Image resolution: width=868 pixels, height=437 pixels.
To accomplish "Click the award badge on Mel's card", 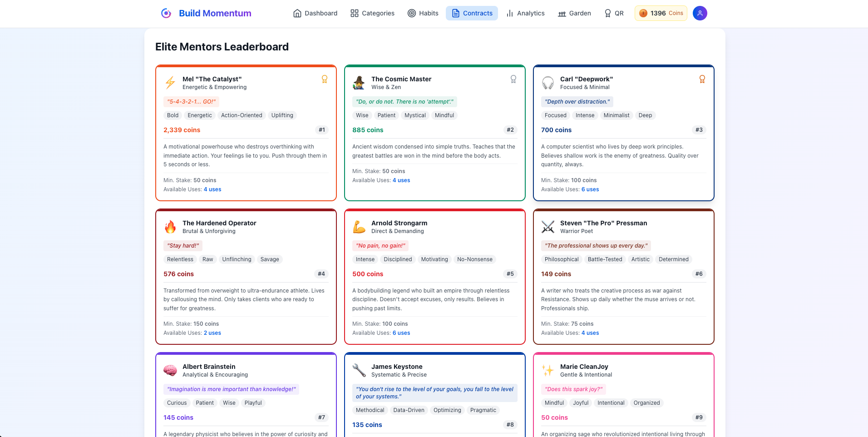I will pyautogui.click(x=325, y=79).
